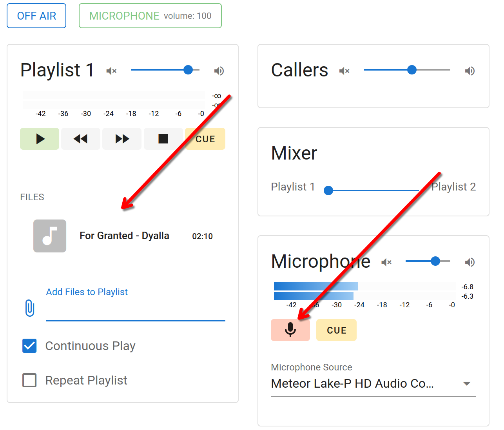Uncheck the Continuous Play checkbox

pyautogui.click(x=30, y=346)
